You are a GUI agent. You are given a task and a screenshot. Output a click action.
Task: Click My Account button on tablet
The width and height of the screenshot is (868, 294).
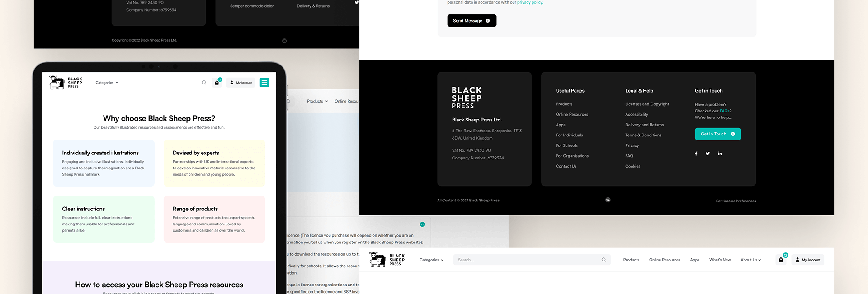click(x=241, y=83)
